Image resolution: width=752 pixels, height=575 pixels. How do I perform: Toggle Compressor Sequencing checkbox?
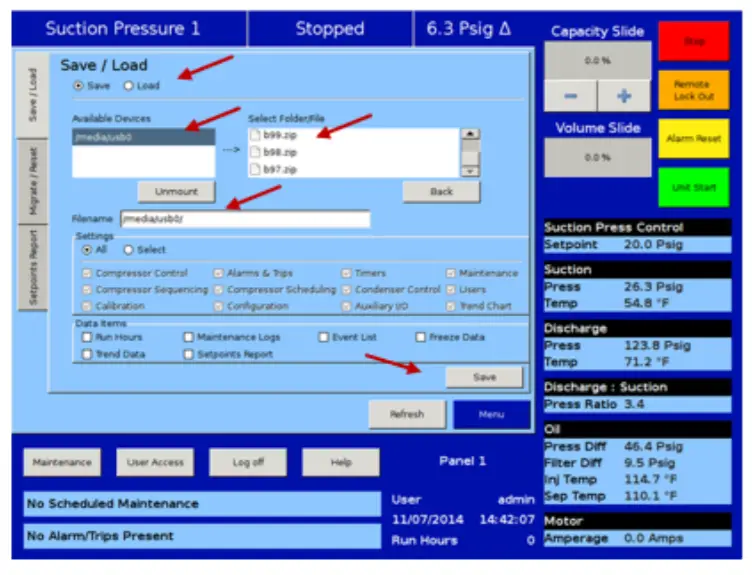tap(87, 290)
